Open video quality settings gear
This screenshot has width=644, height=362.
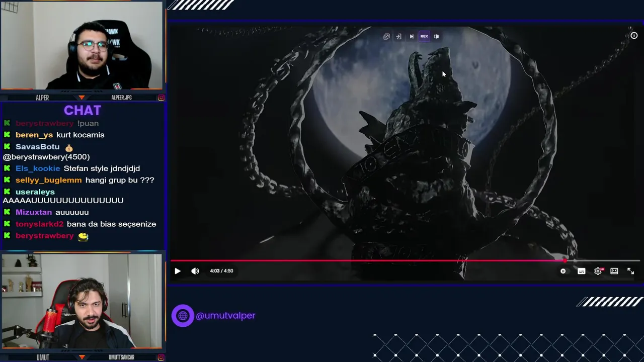598,271
